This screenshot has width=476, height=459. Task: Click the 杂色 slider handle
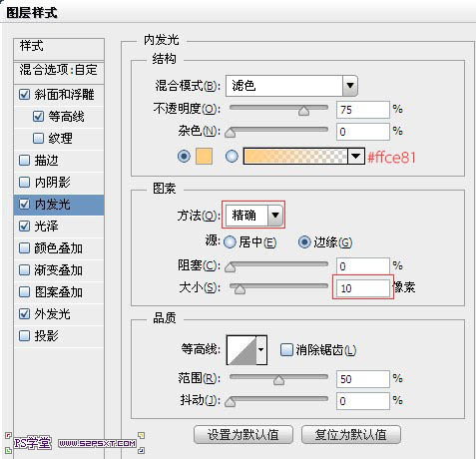coord(231,133)
